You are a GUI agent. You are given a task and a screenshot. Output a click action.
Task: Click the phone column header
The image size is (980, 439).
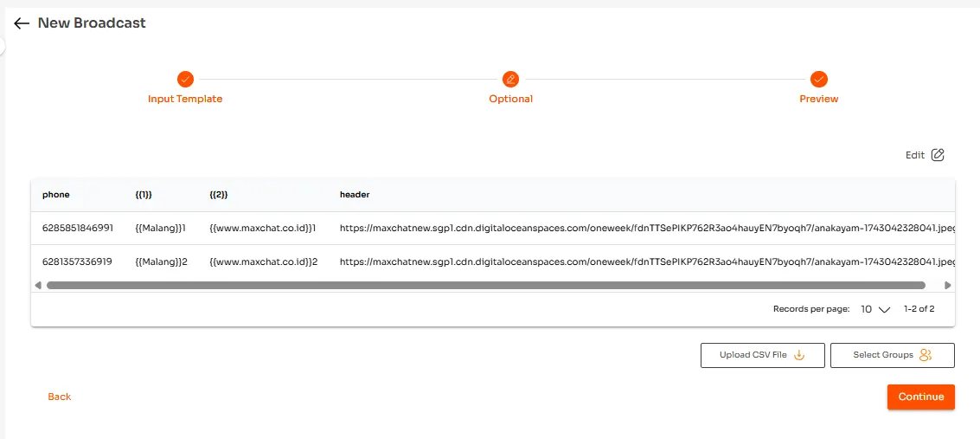pyautogui.click(x=55, y=195)
